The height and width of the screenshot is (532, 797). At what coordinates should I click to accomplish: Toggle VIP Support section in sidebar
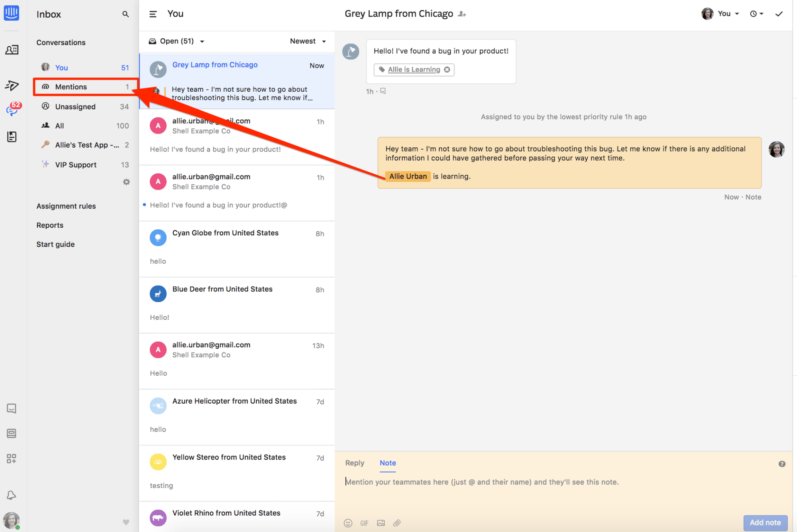75,164
